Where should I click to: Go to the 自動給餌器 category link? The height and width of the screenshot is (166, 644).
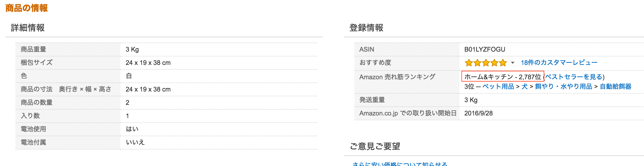[615, 86]
